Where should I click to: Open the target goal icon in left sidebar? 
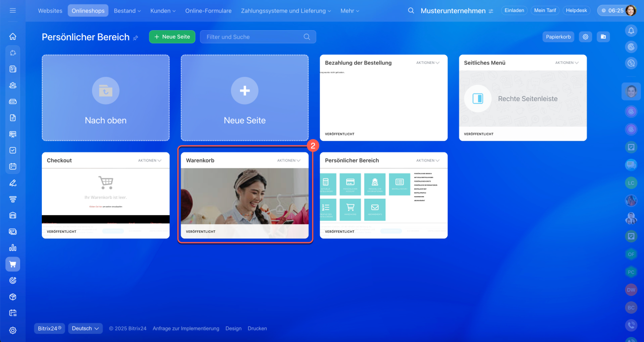(x=13, y=280)
